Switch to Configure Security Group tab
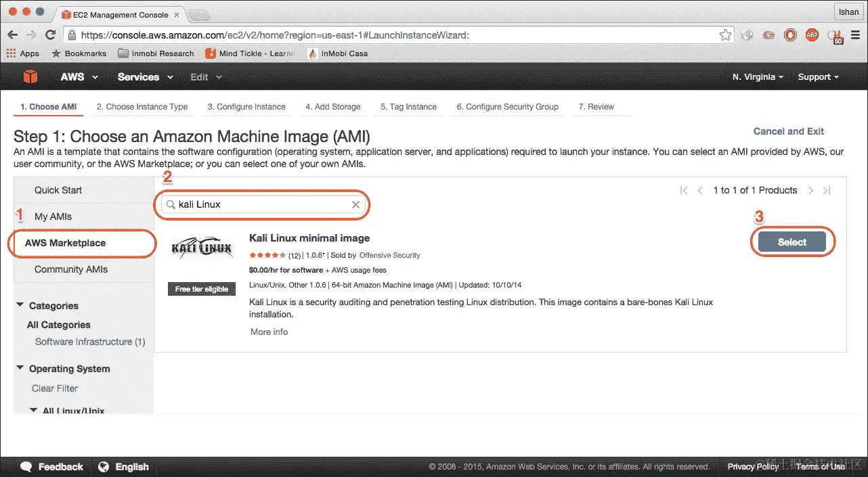 pos(508,107)
